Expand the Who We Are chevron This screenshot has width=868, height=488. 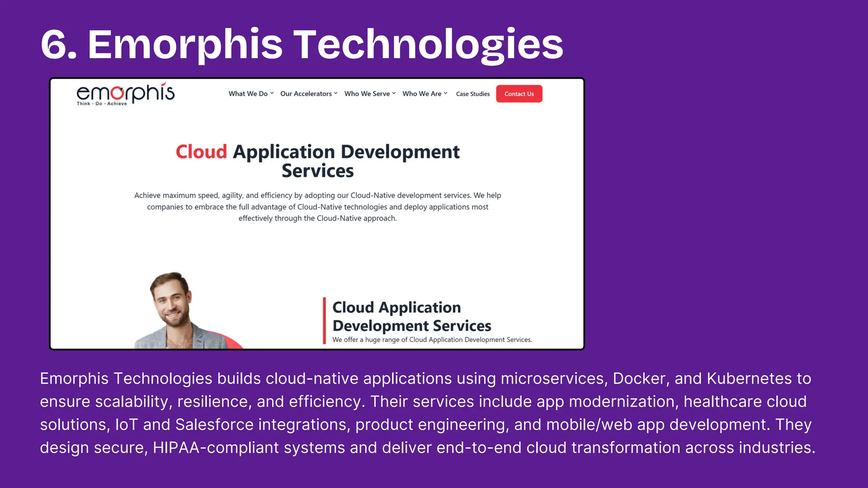point(445,94)
